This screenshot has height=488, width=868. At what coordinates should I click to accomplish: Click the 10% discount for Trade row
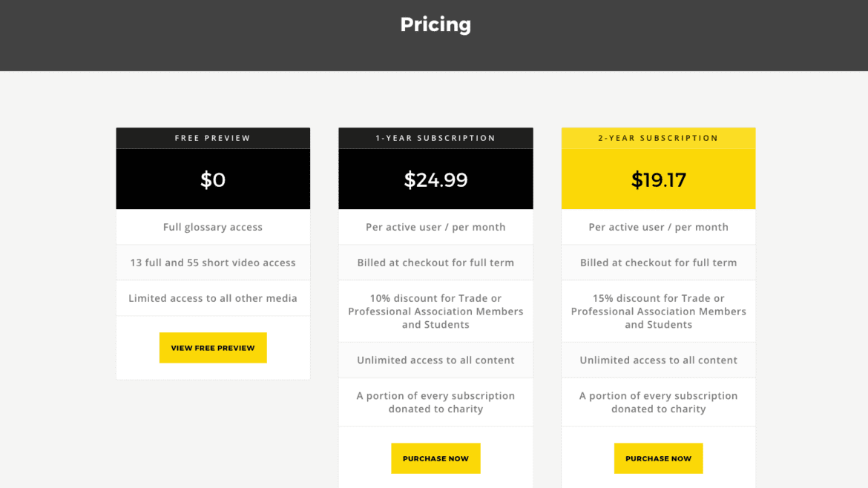point(435,311)
